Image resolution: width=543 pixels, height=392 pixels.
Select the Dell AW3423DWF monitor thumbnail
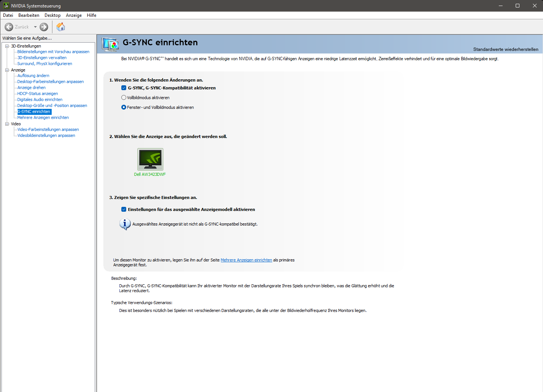(x=150, y=159)
